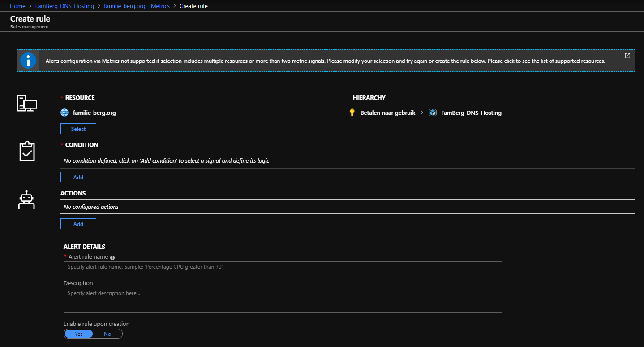This screenshot has width=644, height=347.
Task: Click the FamBerg-DNS-Hosting hierarchy entry
Action: (x=471, y=113)
